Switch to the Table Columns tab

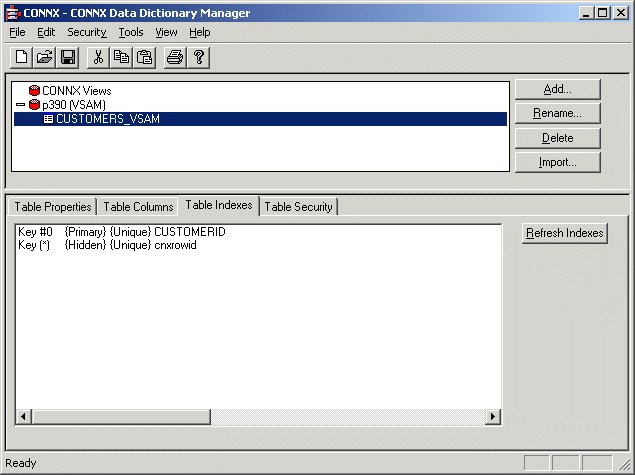(138, 207)
